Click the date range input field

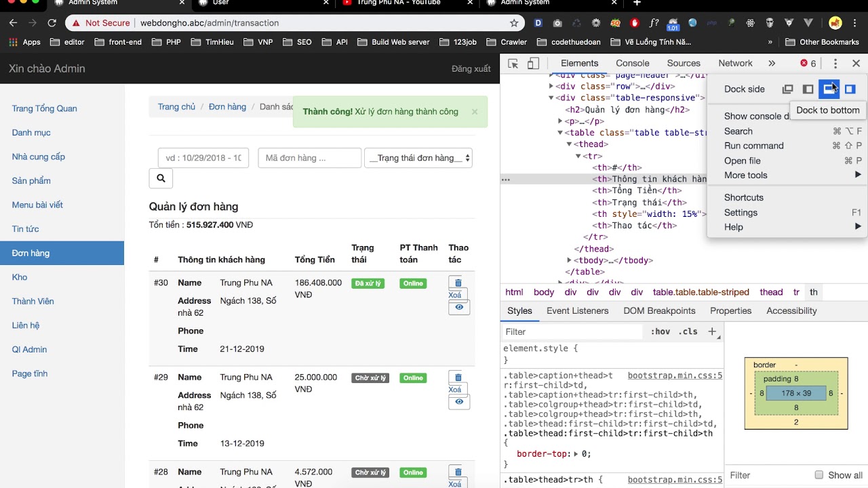click(x=203, y=158)
